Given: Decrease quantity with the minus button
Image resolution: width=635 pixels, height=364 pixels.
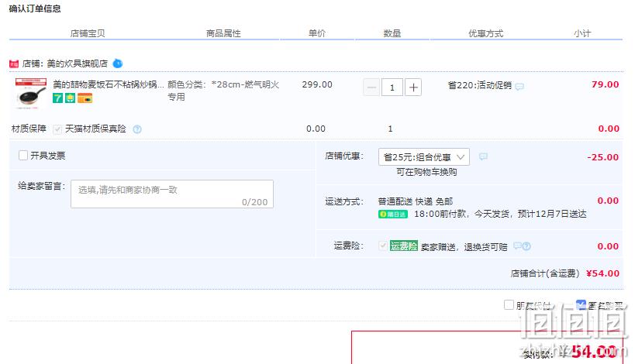Looking at the screenshot, I should click(x=371, y=88).
